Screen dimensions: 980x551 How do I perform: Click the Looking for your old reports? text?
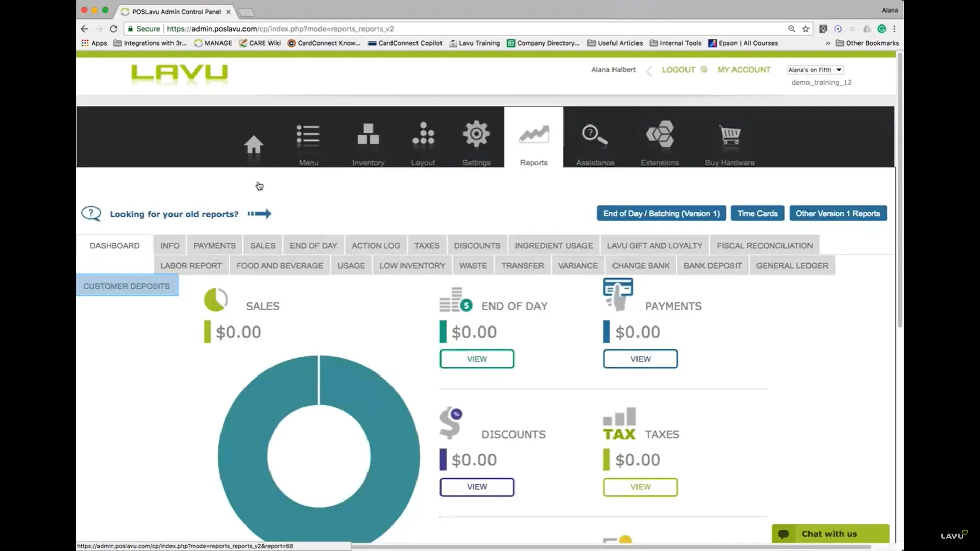[x=174, y=214]
